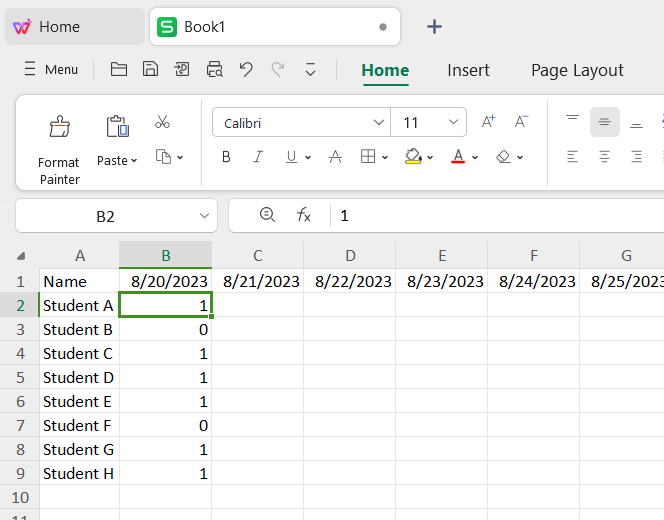Click the Name header cell A1
This screenshot has height=520, width=664.
point(80,281)
